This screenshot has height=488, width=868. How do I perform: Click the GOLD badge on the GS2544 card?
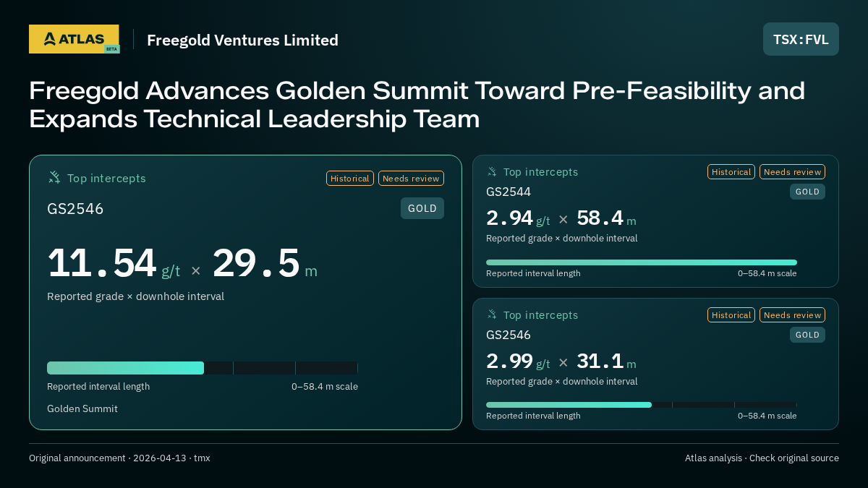point(807,192)
